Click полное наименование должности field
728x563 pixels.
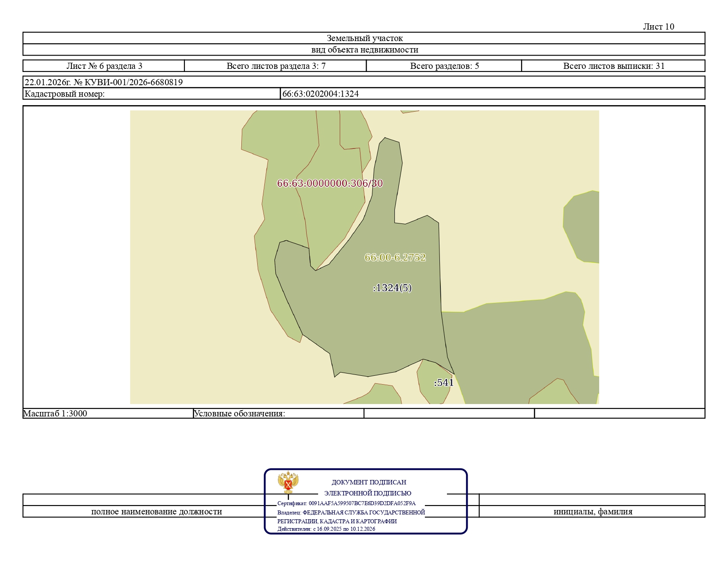[157, 512]
